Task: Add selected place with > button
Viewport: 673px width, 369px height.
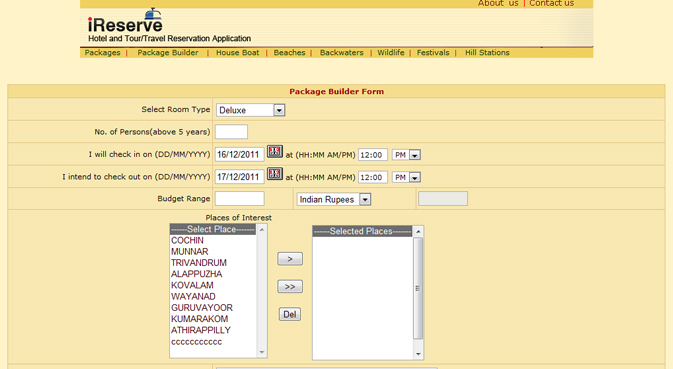Action: click(290, 259)
